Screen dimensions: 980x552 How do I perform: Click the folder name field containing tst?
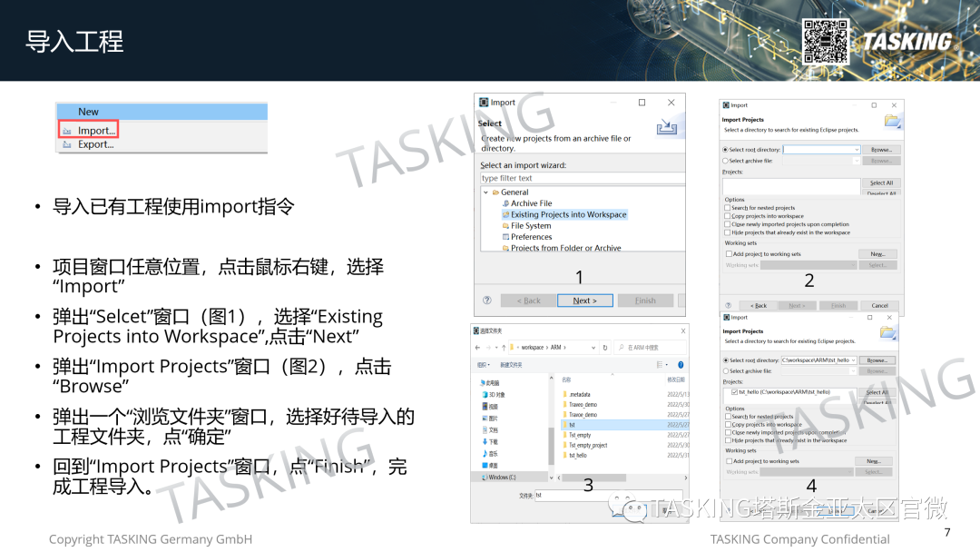610,495
